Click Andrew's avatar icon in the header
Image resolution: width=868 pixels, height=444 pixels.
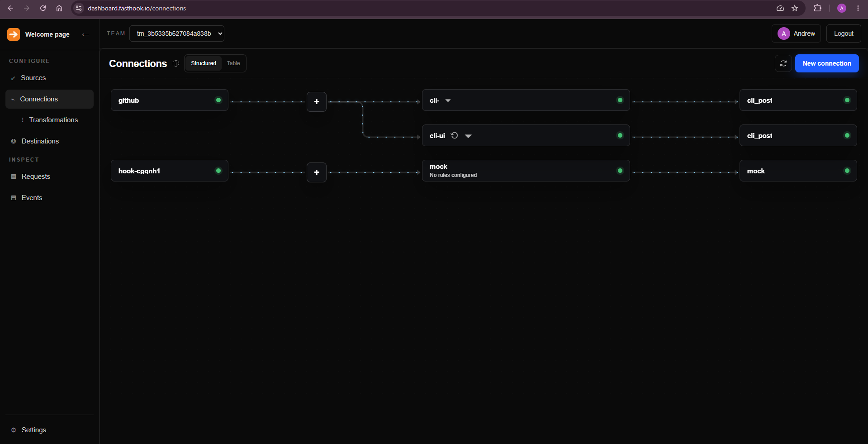[x=784, y=33]
